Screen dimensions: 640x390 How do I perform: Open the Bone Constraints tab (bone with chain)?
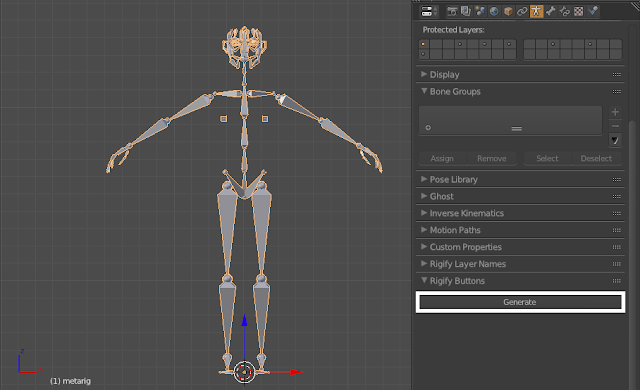tap(564, 11)
